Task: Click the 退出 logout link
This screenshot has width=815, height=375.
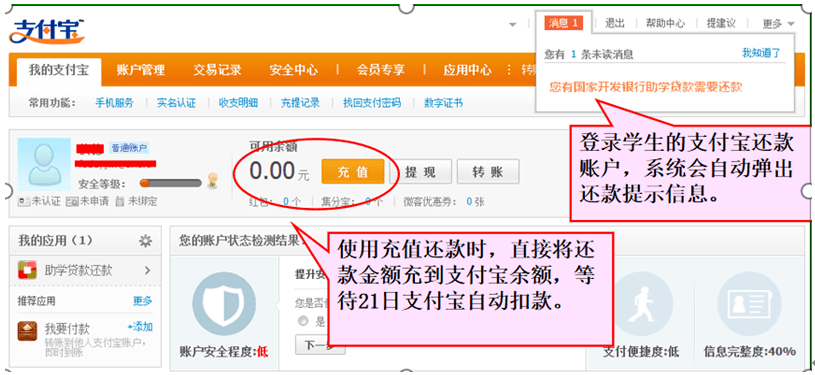Action: [x=614, y=23]
